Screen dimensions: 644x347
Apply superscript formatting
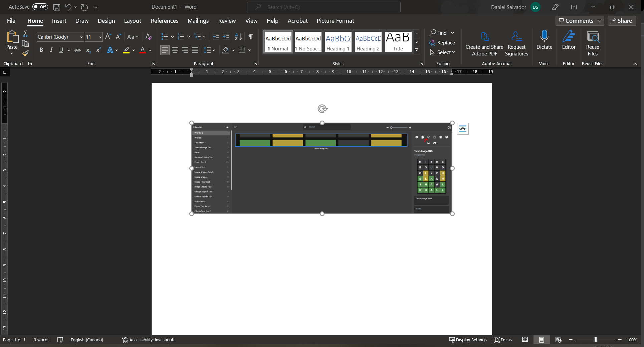click(x=98, y=50)
